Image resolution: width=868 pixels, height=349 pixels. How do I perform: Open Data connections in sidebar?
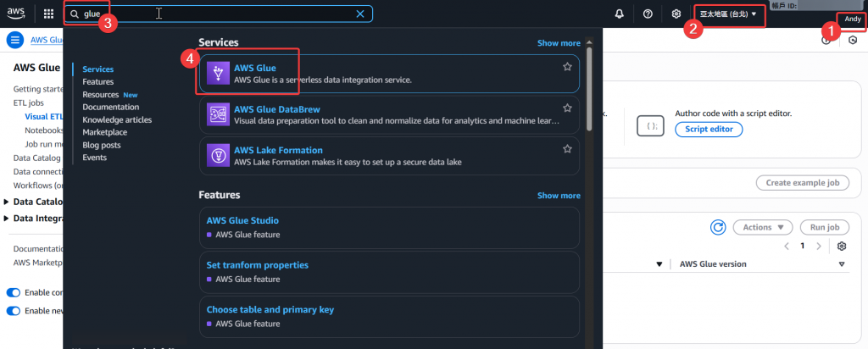coord(37,171)
